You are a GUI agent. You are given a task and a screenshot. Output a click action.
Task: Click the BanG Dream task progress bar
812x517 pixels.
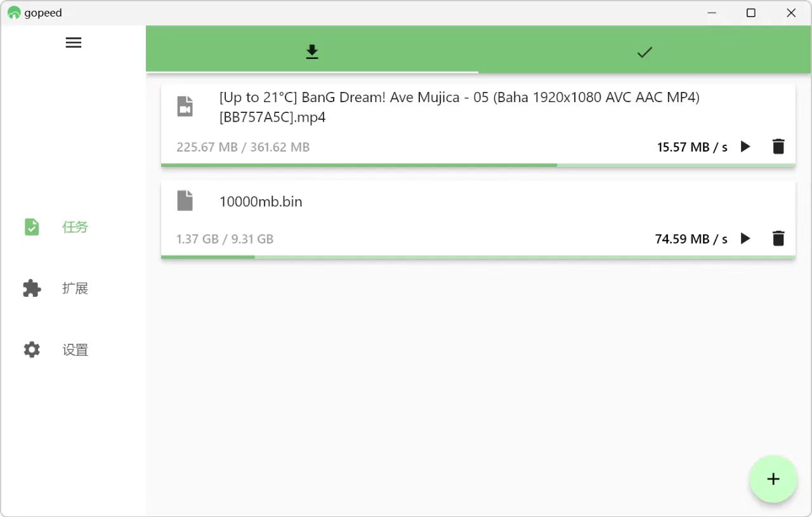pyautogui.click(x=478, y=165)
